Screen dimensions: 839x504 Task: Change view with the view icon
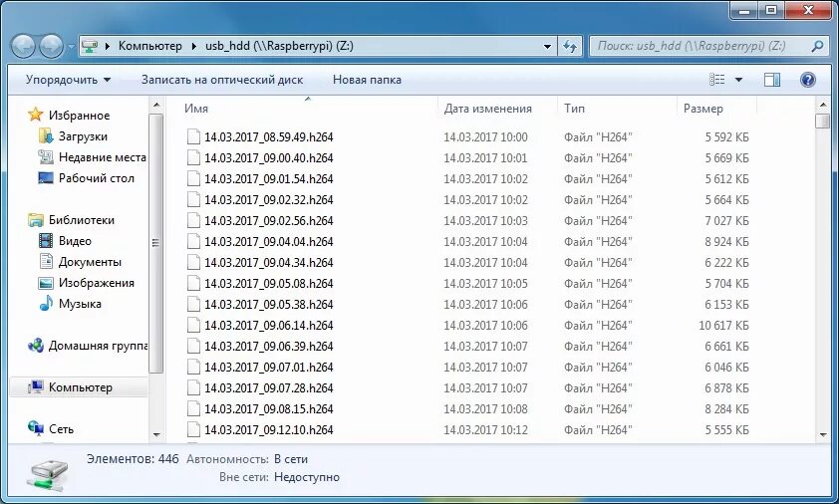pyautogui.click(x=717, y=80)
